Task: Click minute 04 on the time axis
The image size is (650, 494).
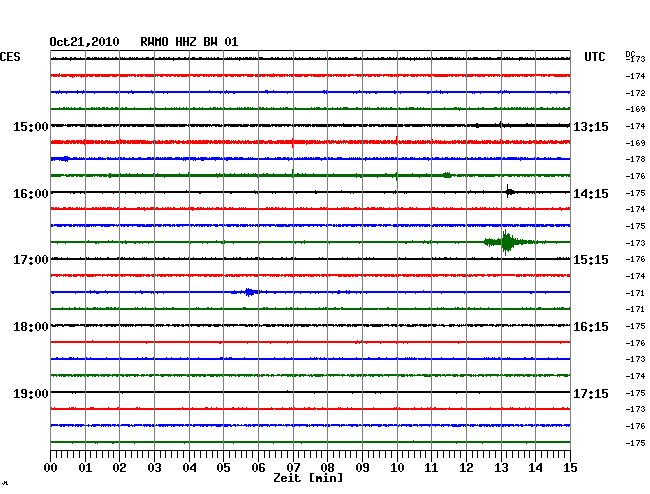Action: click(189, 468)
